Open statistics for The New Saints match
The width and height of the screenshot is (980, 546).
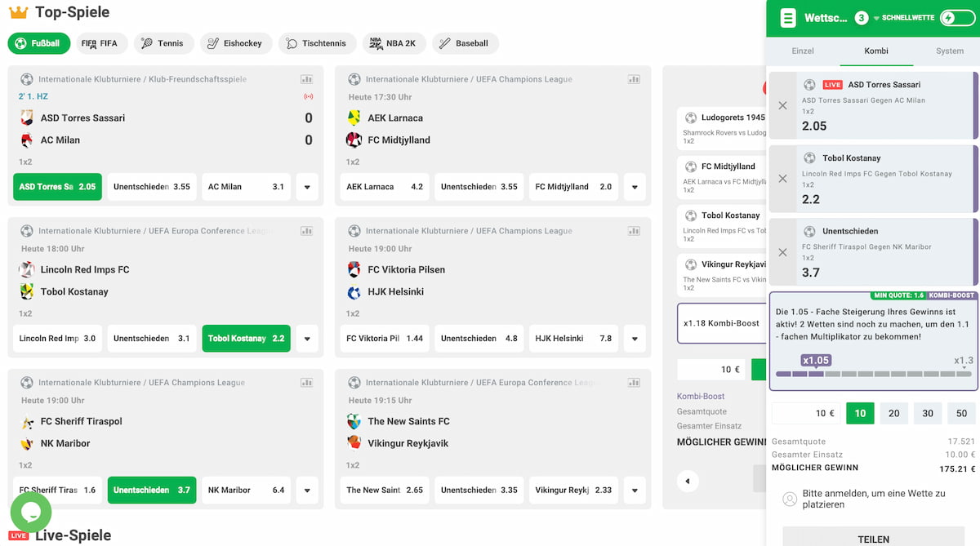click(x=634, y=383)
